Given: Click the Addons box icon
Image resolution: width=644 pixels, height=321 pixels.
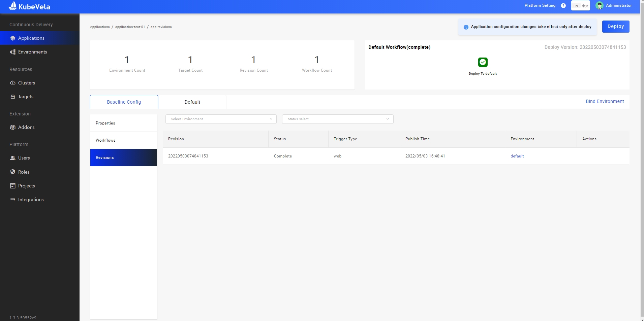Looking at the screenshot, I should [x=13, y=128].
